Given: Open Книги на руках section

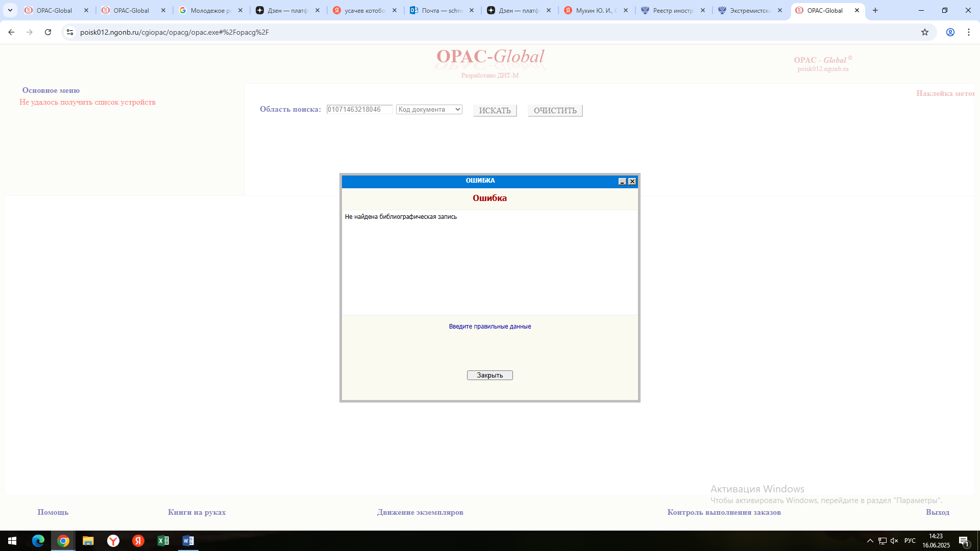Looking at the screenshot, I should tap(197, 512).
